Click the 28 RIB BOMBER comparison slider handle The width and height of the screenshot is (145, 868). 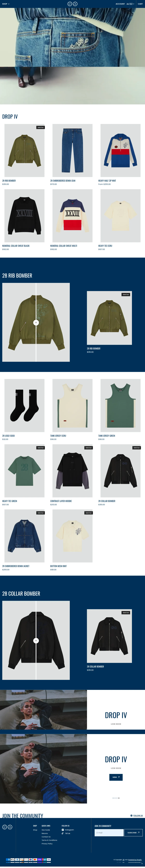[36, 322]
